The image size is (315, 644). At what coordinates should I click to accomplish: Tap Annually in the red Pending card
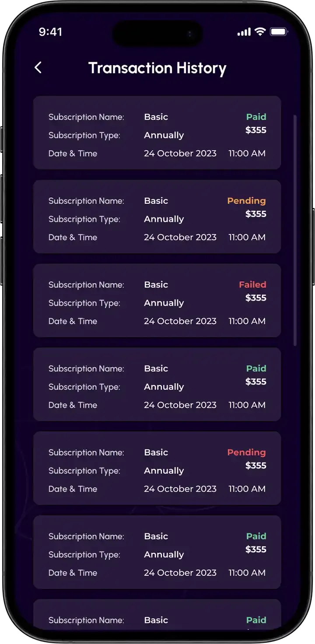coord(164,471)
